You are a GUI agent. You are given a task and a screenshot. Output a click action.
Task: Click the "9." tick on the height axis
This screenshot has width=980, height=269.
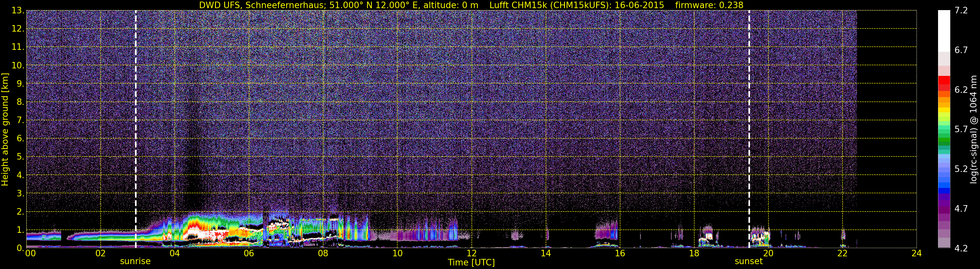pos(20,84)
